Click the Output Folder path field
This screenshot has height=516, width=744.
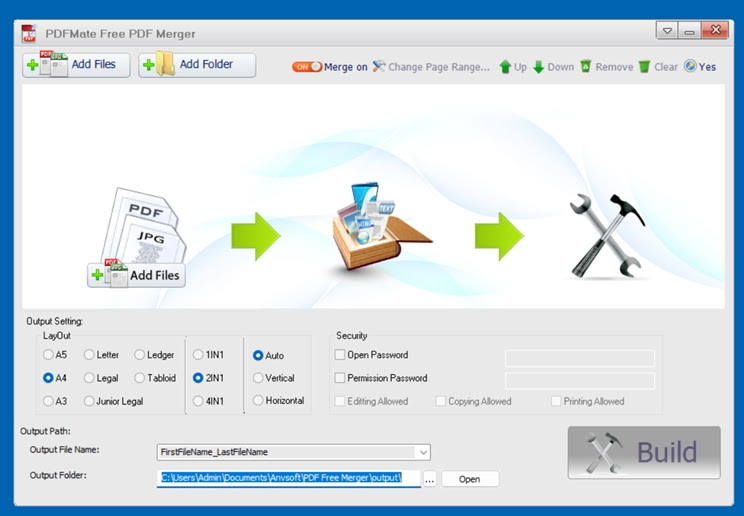pos(288,478)
